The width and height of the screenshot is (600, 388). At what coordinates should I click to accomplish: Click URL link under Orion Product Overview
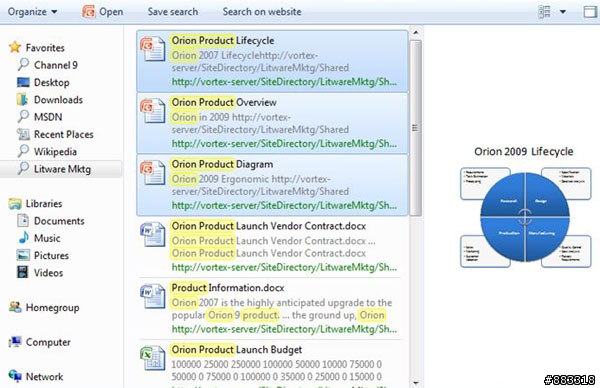pyautogui.click(x=284, y=144)
